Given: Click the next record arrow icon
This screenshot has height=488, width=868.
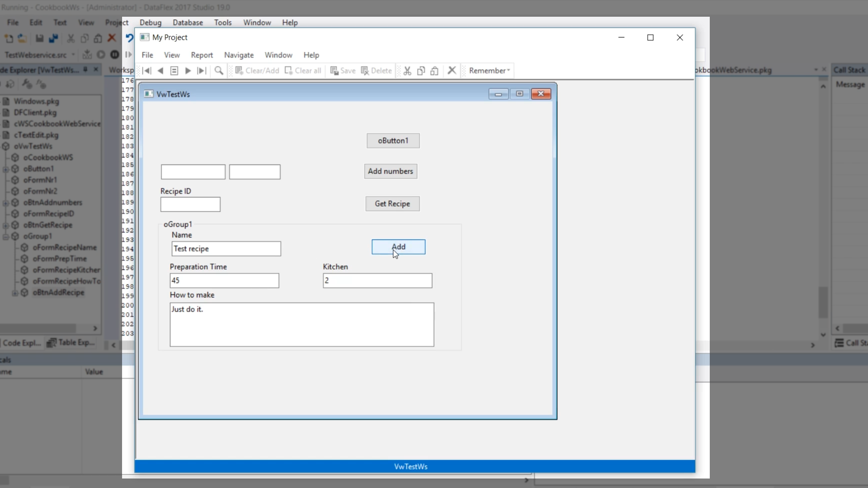Looking at the screenshot, I should (x=188, y=71).
